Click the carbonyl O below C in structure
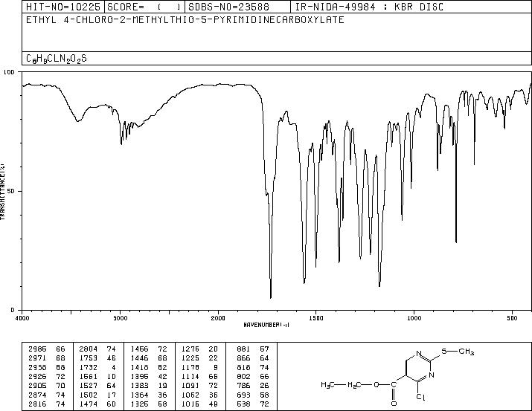 pos(394,404)
